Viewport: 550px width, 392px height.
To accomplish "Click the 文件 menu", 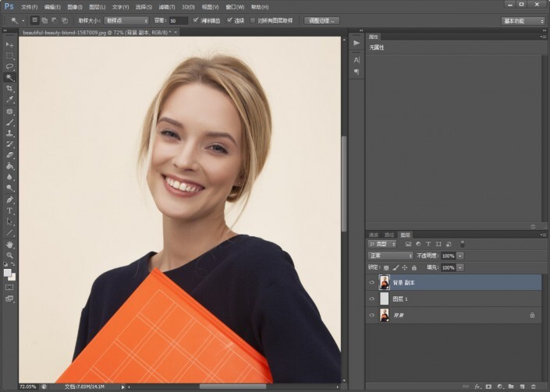I will coord(30,6).
